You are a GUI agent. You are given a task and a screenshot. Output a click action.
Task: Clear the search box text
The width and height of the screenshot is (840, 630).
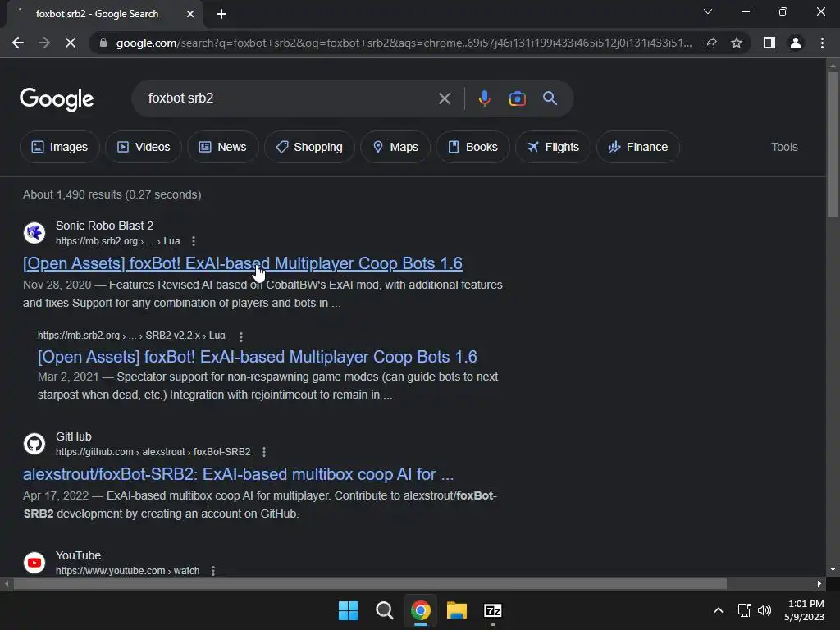tap(444, 98)
